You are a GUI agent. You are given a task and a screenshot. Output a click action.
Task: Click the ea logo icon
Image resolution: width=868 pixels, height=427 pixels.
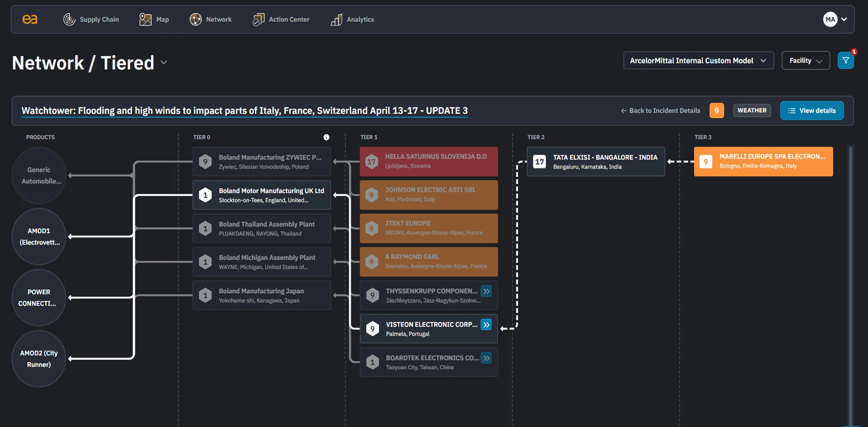(x=30, y=19)
